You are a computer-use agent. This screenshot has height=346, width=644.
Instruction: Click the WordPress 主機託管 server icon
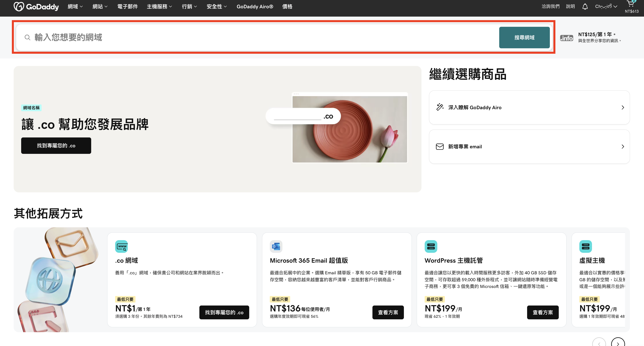tap(431, 246)
